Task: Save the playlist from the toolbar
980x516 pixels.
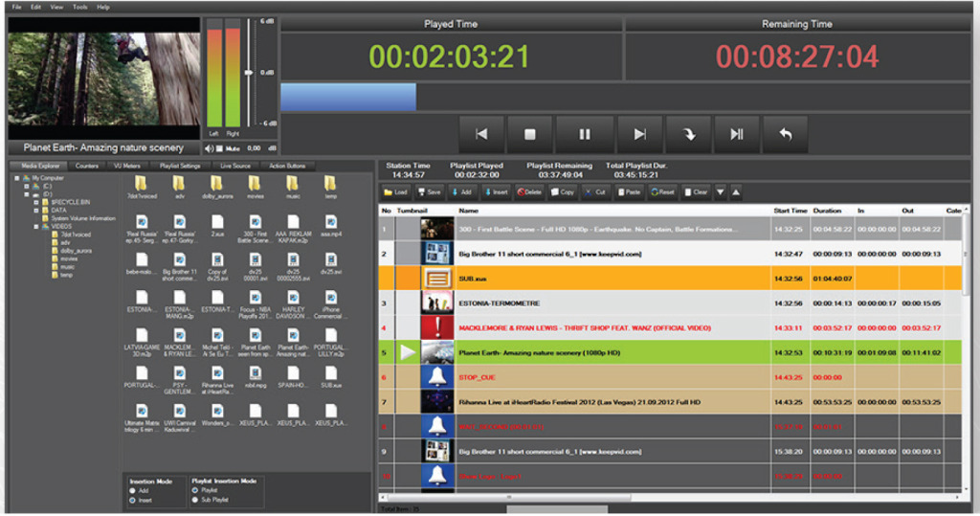Action: 430,192
